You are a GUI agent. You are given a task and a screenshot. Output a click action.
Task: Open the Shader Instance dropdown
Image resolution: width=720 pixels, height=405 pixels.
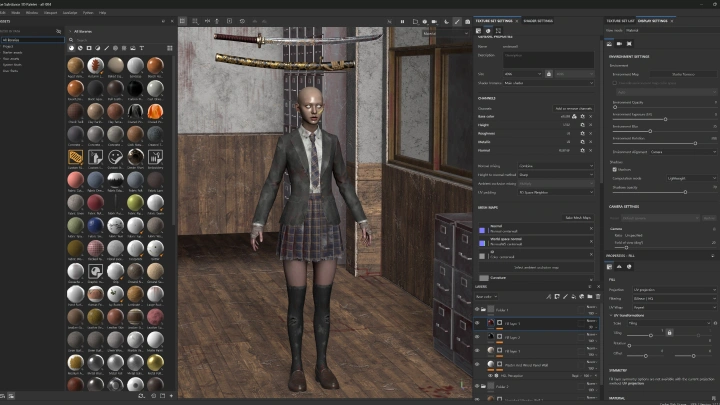tap(548, 83)
